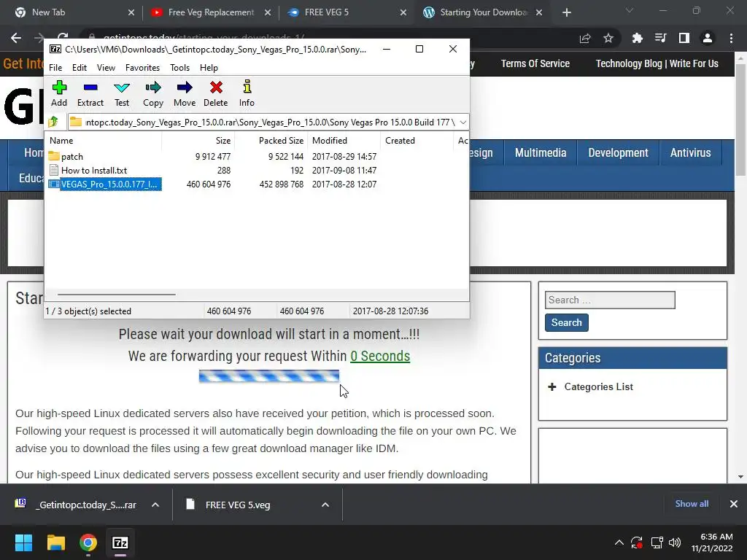
Task: Sort the file list by Name column
Action: (x=104, y=141)
